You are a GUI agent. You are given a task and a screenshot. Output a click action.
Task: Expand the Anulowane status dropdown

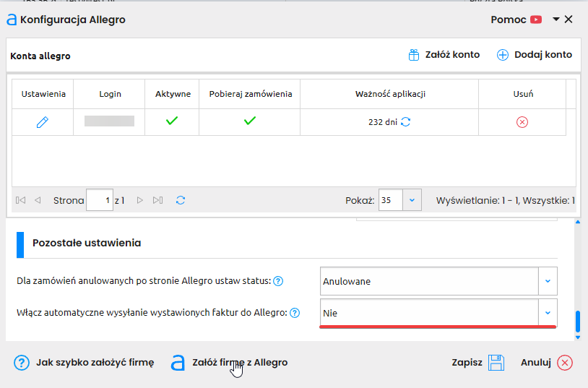[548, 281]
